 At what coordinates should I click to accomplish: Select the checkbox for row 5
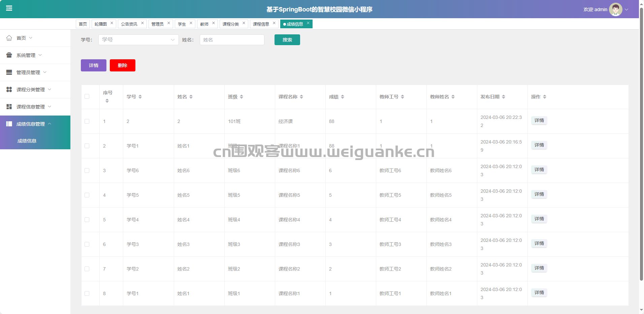pyautogui.click(x=87, y=220)
